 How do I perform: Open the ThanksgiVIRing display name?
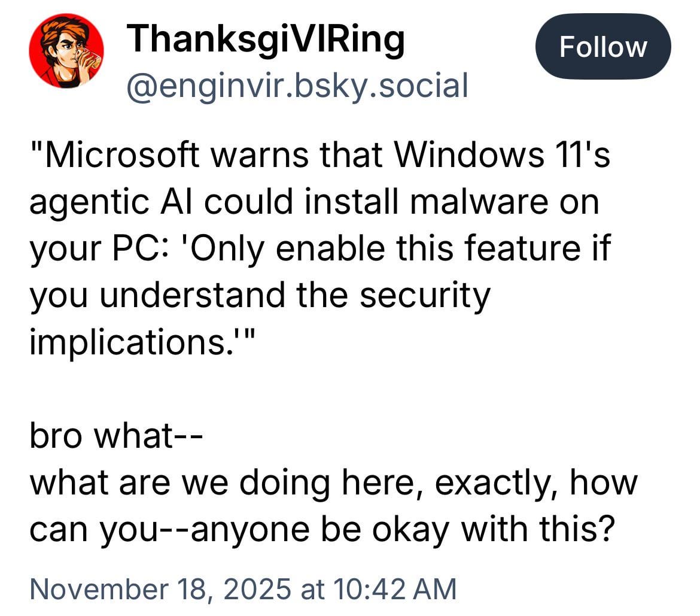(267, 40)
